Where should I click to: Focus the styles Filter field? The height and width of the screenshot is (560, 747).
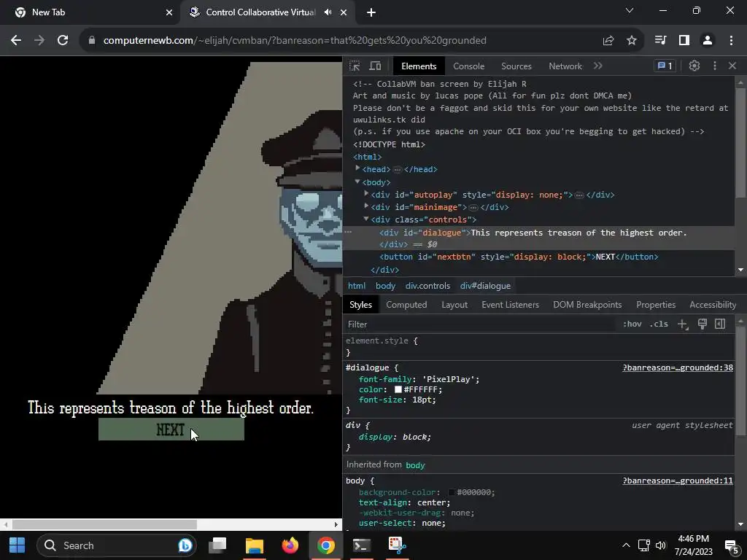click(480, 324)
